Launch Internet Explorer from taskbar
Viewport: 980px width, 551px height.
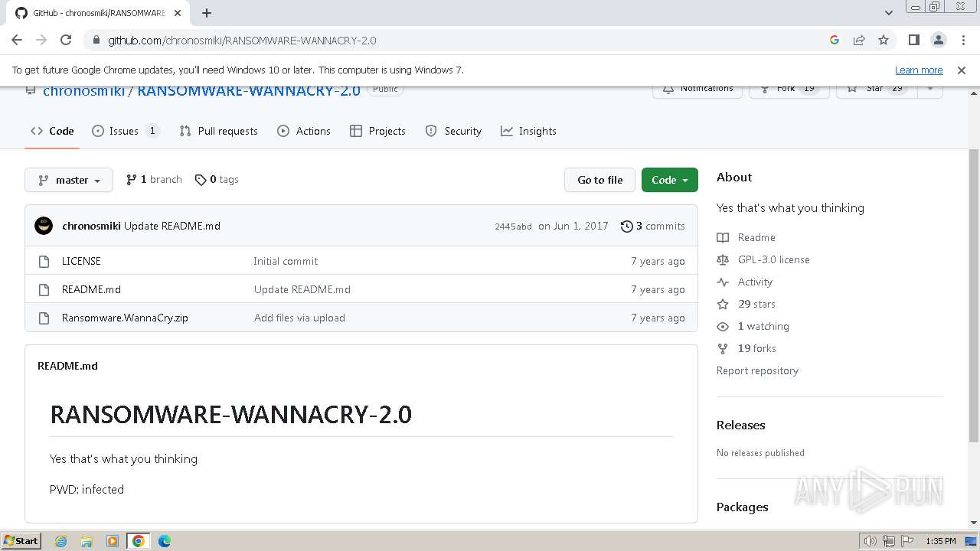(x=61, y=541)
